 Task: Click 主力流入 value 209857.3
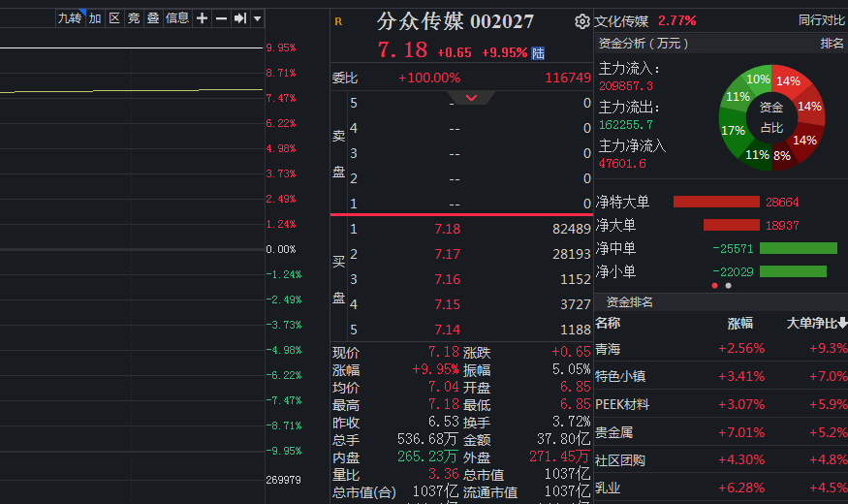626,86
